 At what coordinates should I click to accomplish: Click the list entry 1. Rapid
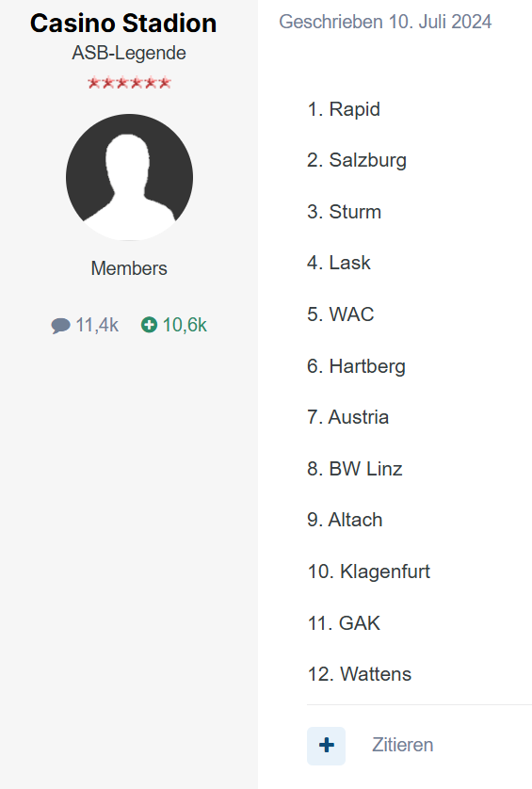(344, 109)
